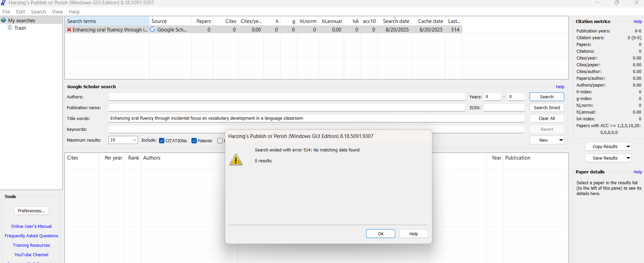Open the Frequently Asked Questions link
Screen dimensions: 644x263
coord(31,236)
